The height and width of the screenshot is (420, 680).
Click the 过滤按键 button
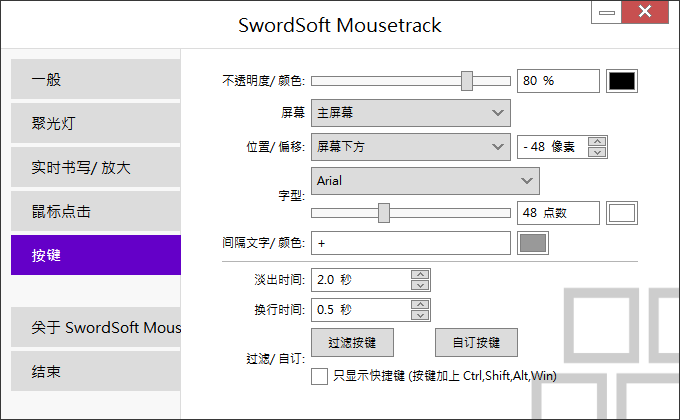(x=353, y=342)
